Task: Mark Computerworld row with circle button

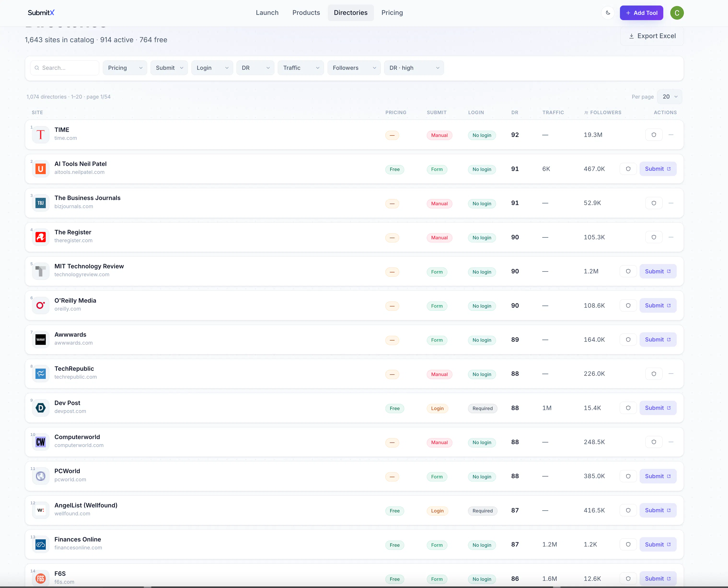Action: (654, 442)
